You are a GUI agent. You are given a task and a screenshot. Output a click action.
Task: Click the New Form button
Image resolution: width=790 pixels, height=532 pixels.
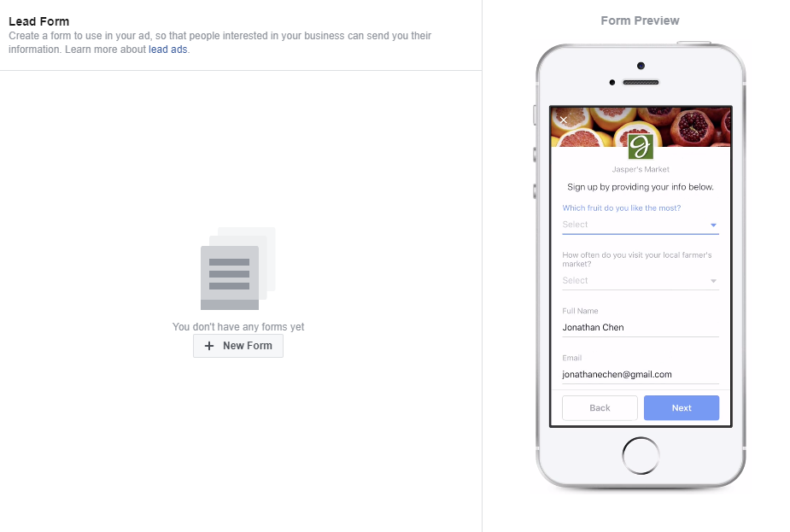click(237, 346)
